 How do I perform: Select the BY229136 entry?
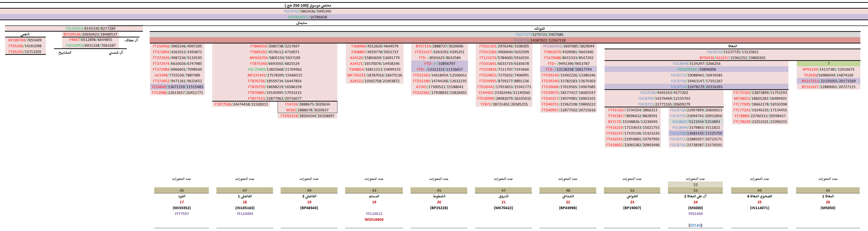coord(90,34)
